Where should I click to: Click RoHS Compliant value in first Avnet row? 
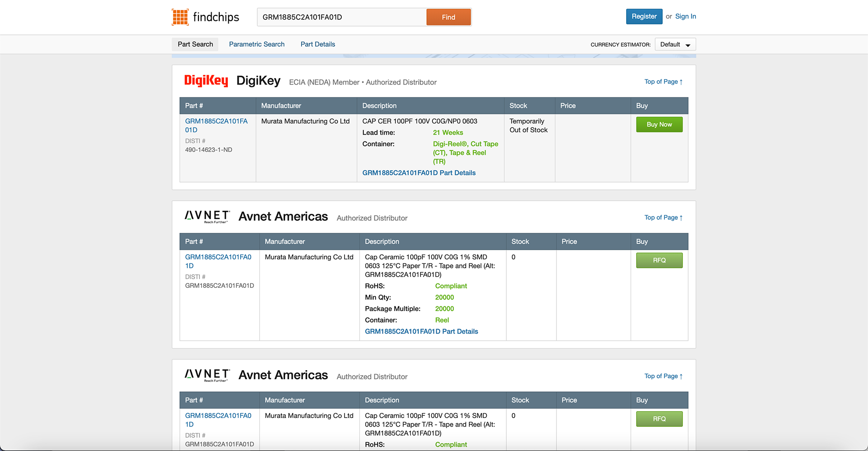tap(451, 287)
